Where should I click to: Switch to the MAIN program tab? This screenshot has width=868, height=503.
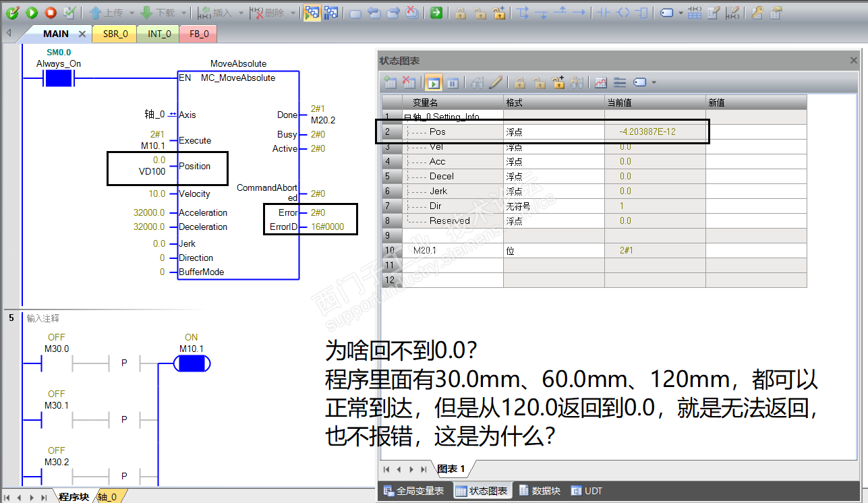pos(56,34)
